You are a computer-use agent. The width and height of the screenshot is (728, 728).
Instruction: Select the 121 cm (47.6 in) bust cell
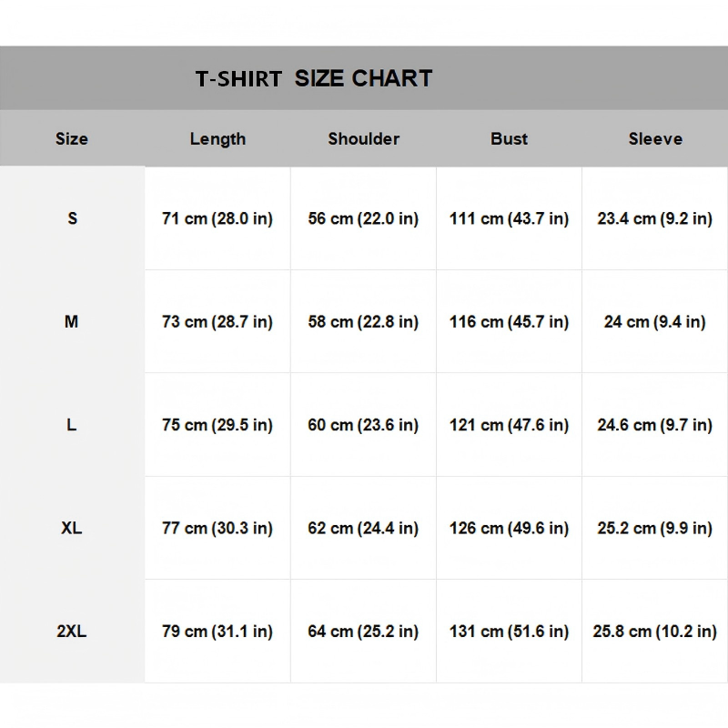pyautogui.click(x=509, y=424)
